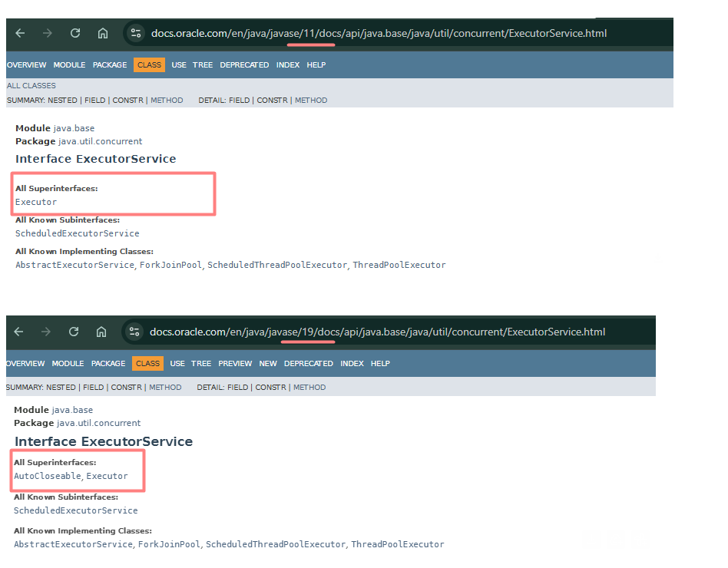Open PACKAGE in Java 11 nav bar
This screenshot has width=728, height=568.
[110, 65]
